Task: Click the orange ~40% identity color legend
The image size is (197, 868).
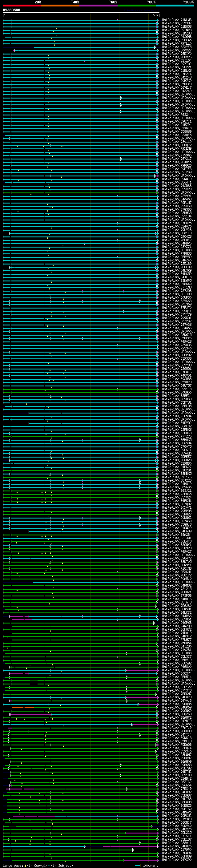Action: click(x=60, y=6)
